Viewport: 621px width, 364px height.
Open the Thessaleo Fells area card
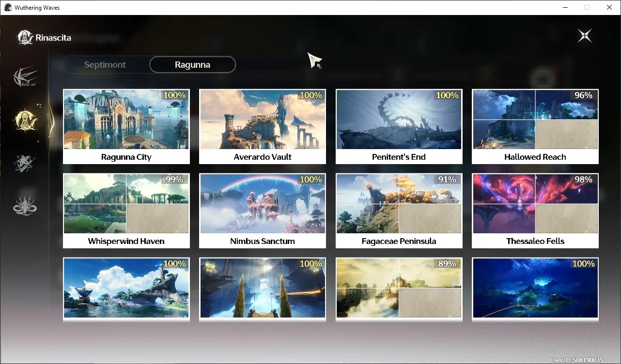tap(535, 211)
